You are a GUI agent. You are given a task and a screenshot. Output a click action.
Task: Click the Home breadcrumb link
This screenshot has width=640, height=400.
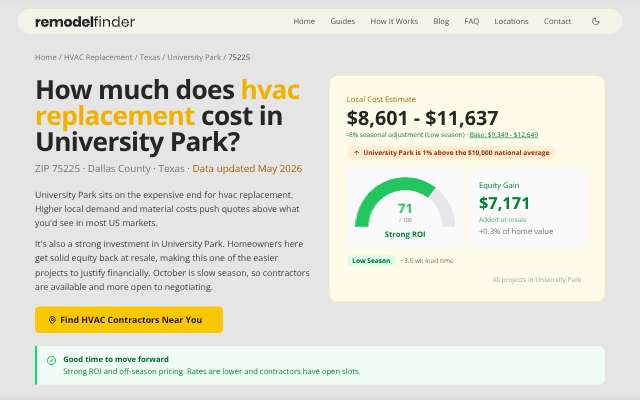pyautogui.click(x=46, y=57)
